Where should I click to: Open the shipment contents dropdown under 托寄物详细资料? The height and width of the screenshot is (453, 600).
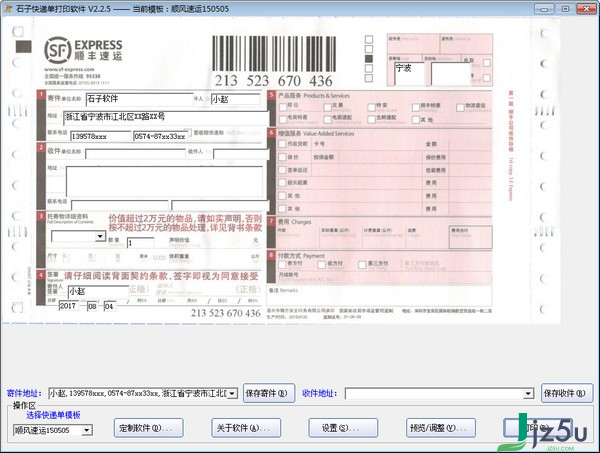(100, 236)
